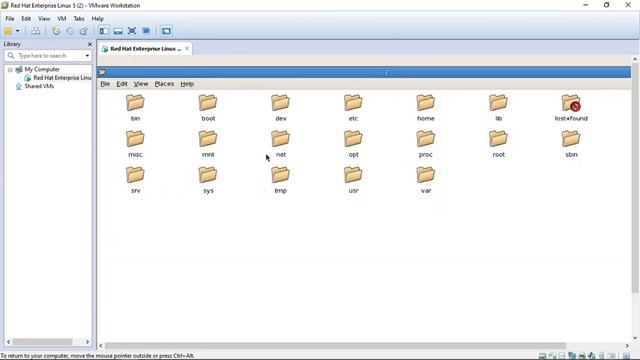Toggle the console view toolbar icon

(x=166, y=31)
